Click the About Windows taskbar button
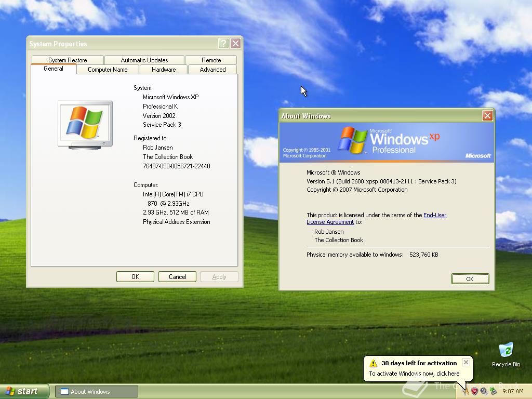 [x=96, y=392]
